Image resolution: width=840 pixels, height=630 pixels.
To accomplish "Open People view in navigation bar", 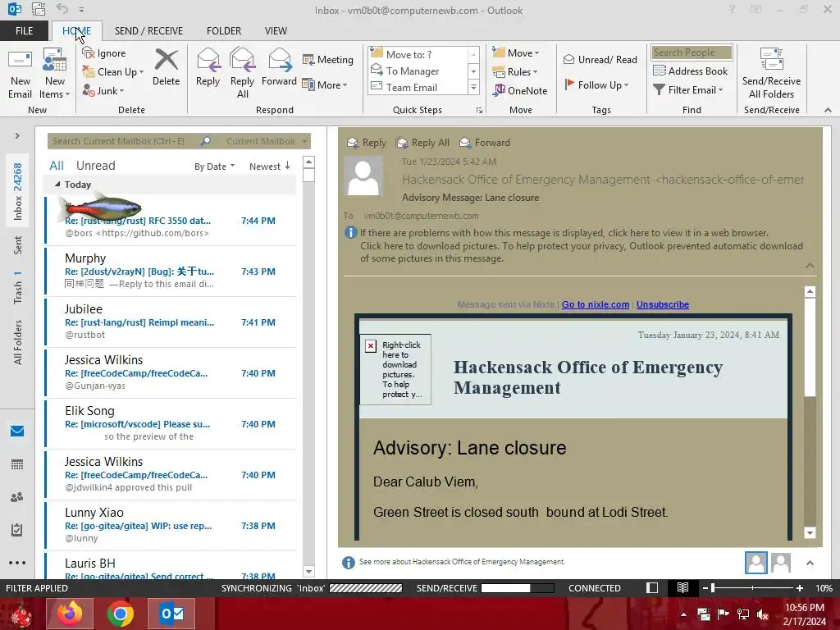I will click(17, 497).
